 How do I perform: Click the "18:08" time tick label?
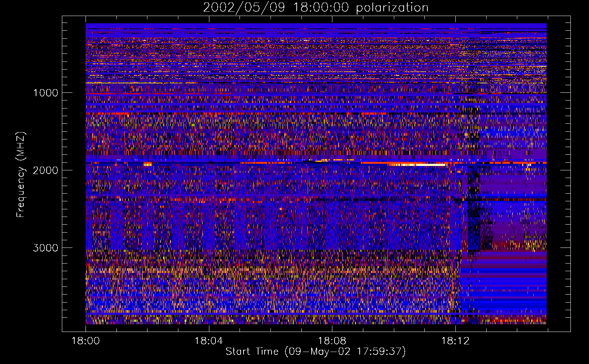point(332,341)
